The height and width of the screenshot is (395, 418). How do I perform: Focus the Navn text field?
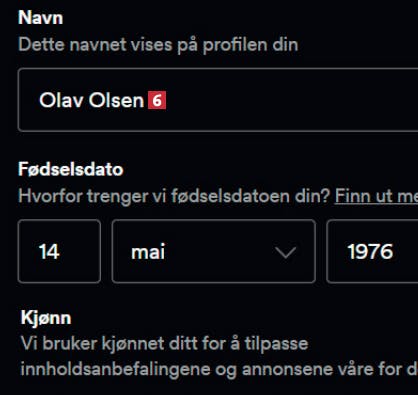218,100
